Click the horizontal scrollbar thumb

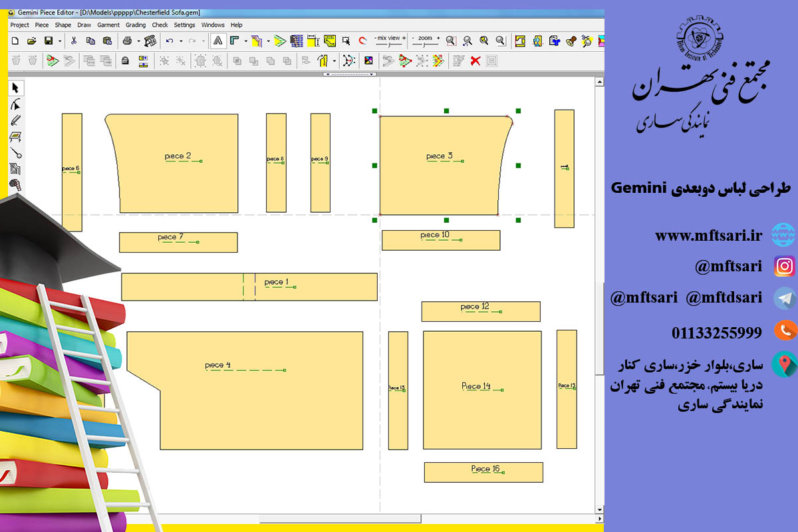click(340, 519)
